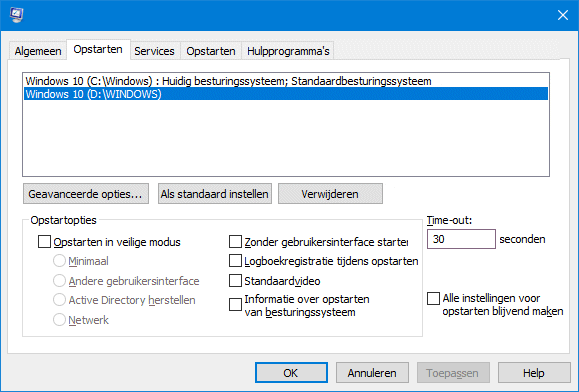Image resolution: width=579 pixels, height=392 pixels.
Task: Close the dialog with the X button
Action: click(562, 15)
